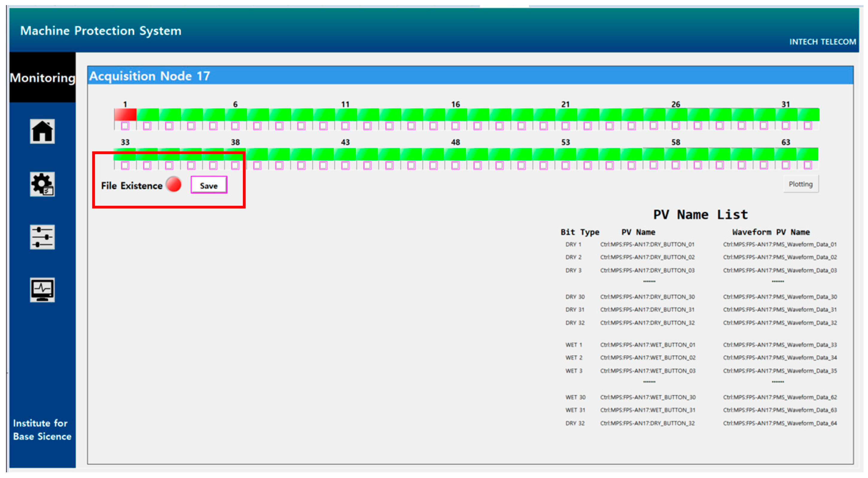Image resolution: width=868 pixels, height=478 pixels.
Task: Click the red channel 1 status block
Action: [x=125, y=114]
